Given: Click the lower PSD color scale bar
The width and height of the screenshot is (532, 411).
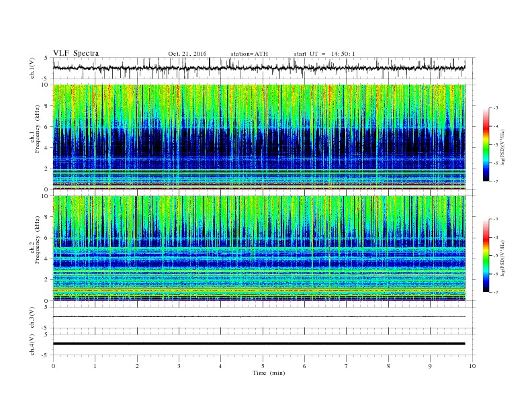Looking at the screenshot, I should tap(486, 256).
